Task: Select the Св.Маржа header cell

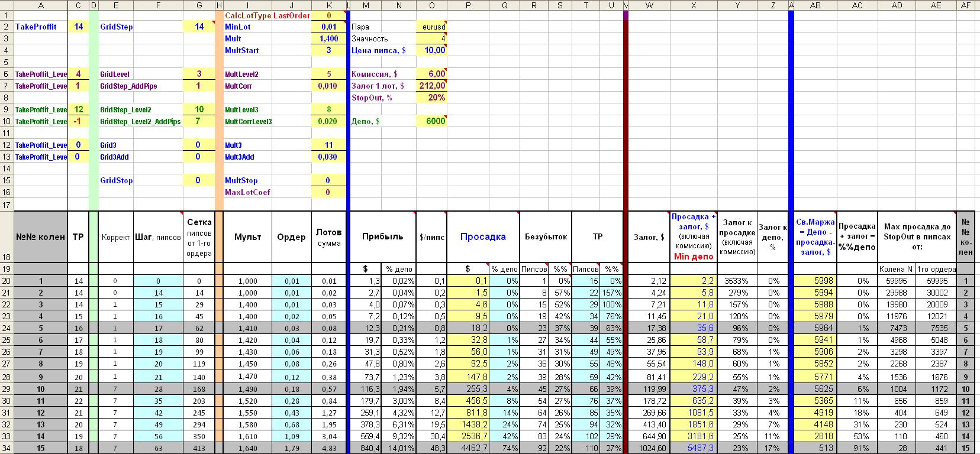Action: 815,236
